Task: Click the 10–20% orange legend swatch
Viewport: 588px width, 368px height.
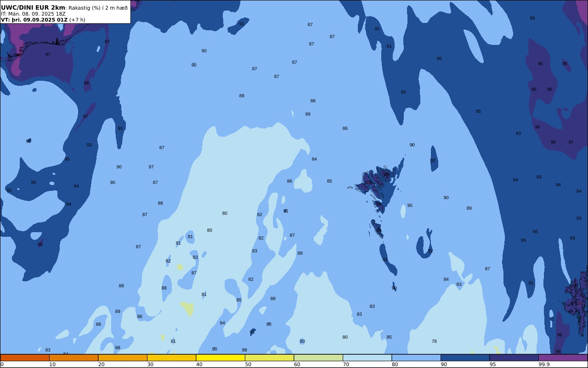Action: 73,357
